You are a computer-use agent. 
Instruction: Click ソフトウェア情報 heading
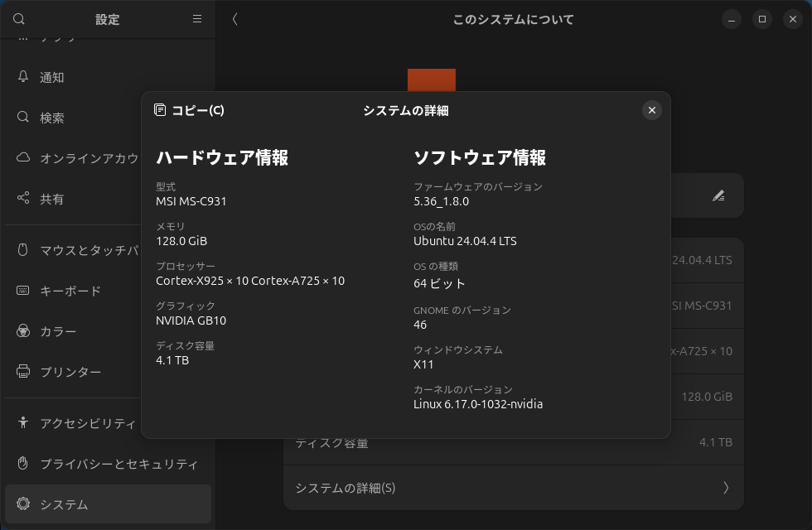[480, 157]
